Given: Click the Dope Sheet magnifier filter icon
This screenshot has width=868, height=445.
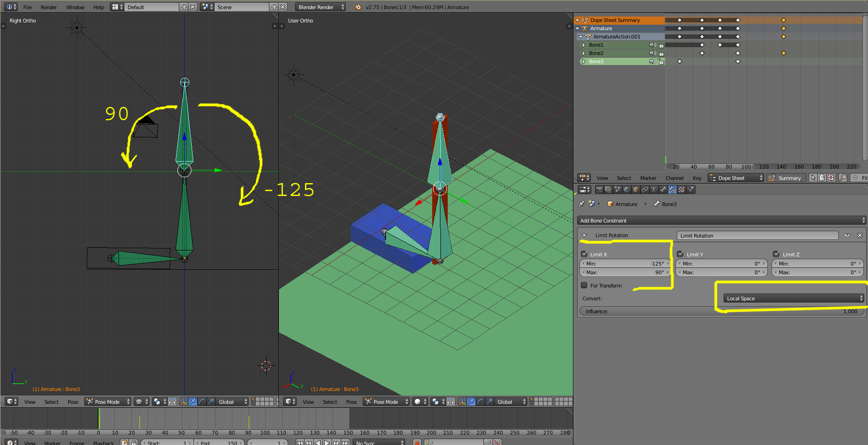Looking at the screenshot, I should 842,178.
